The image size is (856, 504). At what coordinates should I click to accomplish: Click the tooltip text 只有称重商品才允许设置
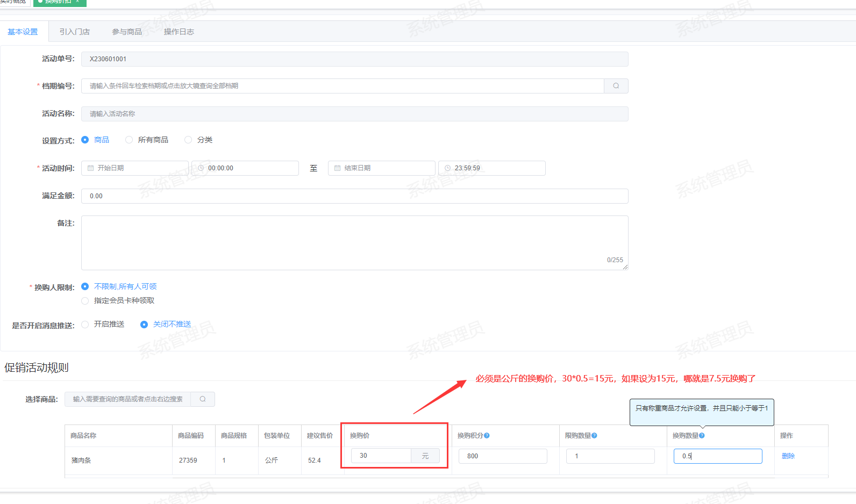(702, 408)
